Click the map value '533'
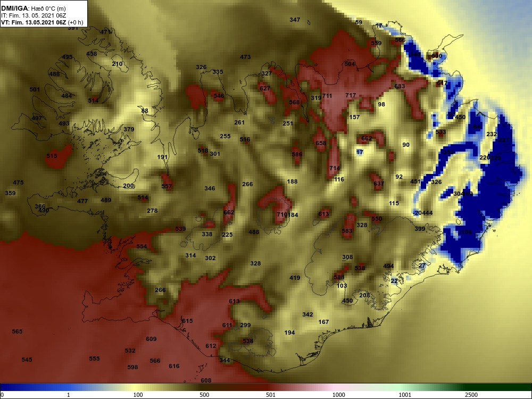This screenshot has height=399, width=532. [440, 132]
